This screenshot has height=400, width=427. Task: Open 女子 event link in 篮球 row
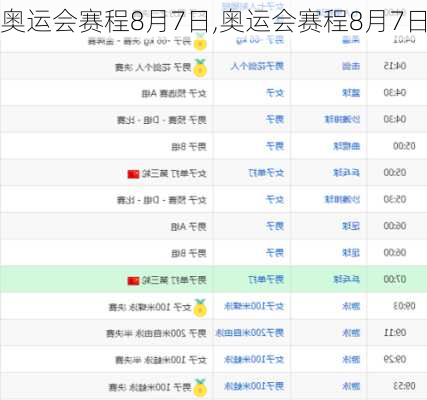pos(275,93)
